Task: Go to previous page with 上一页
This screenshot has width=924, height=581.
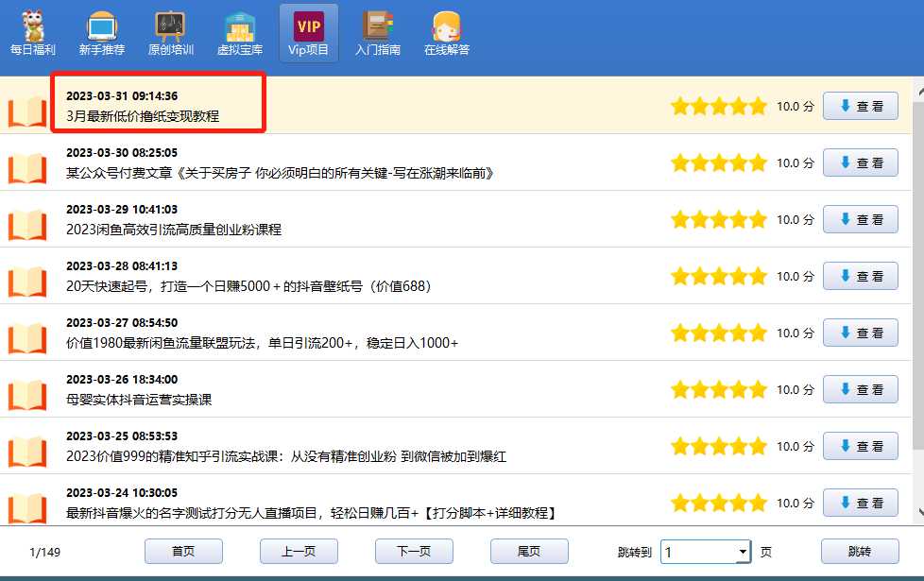Action: [299, 551]
